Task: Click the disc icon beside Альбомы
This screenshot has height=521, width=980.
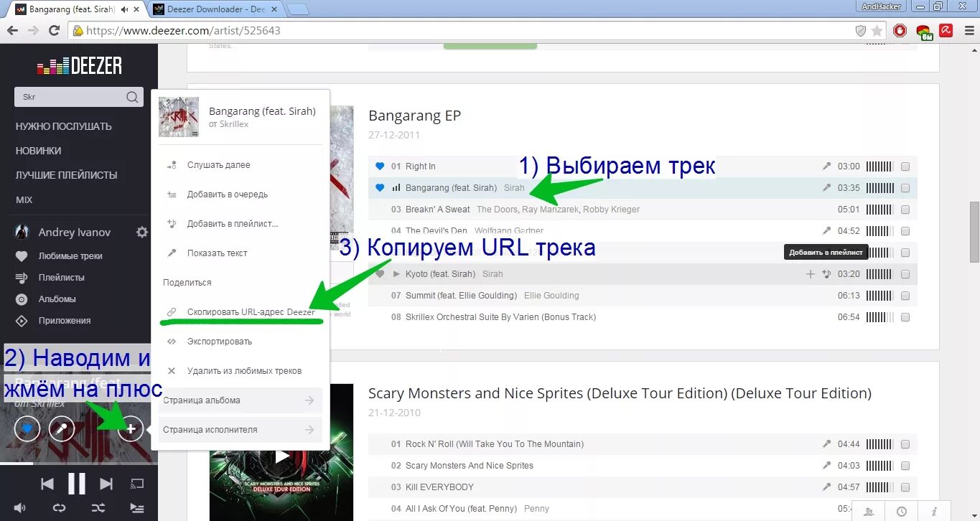Action: coord(22,299)
